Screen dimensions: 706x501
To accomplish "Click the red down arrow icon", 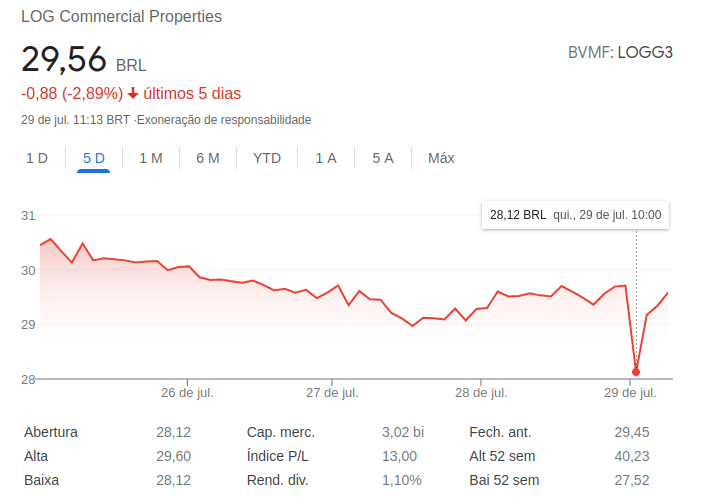I will pyautogui.click(x=133, y=94).
